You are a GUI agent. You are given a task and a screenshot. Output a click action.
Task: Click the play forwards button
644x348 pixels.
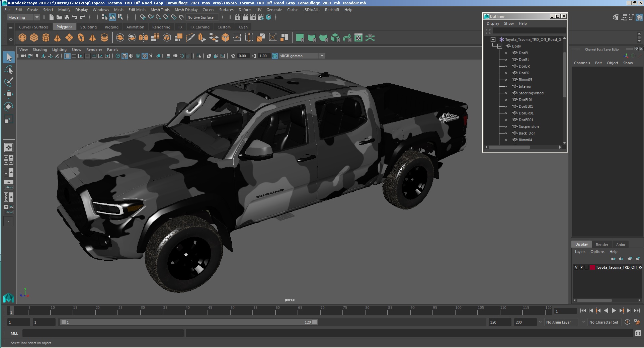pyautogui.click(x=614, y=311)
